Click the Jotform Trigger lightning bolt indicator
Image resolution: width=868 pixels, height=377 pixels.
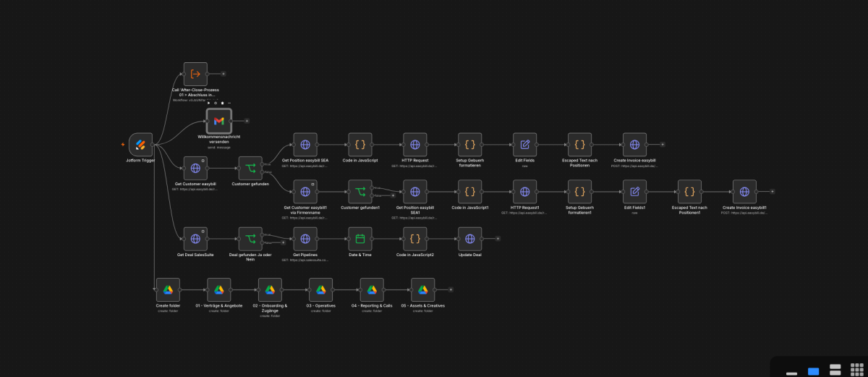coord(123,145)
